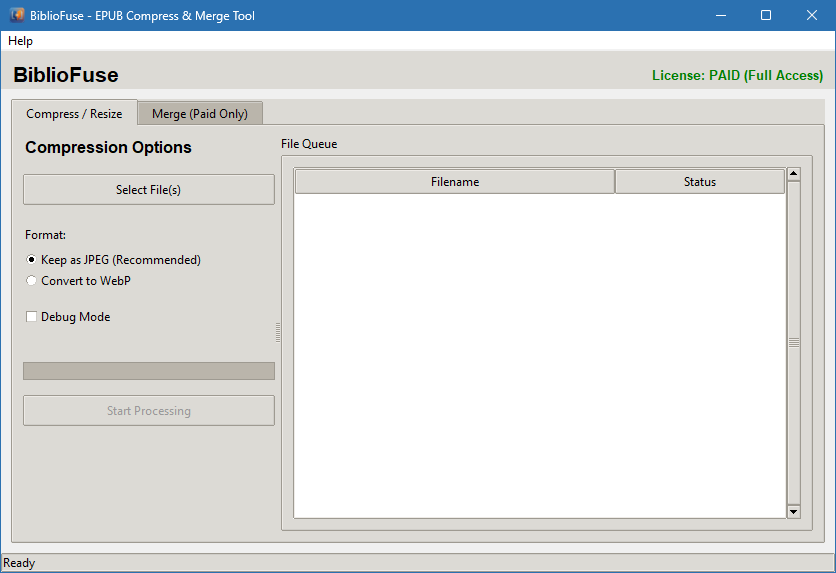Minimize the BiblioFuse window
This screenshot has width=836, height=573.
[x=721, y=15]
